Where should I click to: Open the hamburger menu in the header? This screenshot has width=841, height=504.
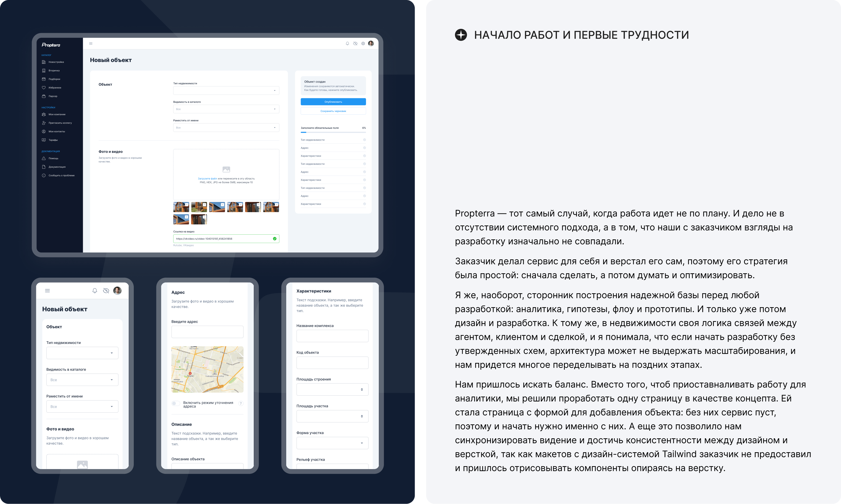pos(91,43)
